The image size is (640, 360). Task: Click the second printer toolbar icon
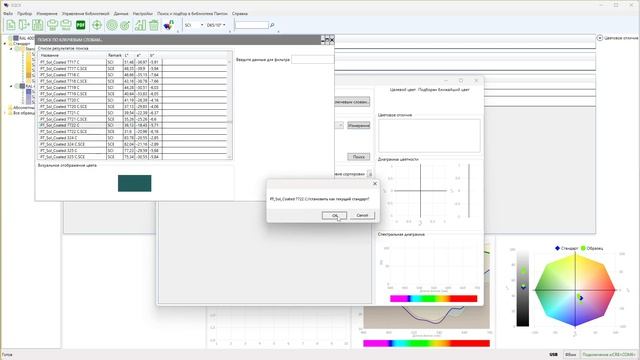click(66, 25)
